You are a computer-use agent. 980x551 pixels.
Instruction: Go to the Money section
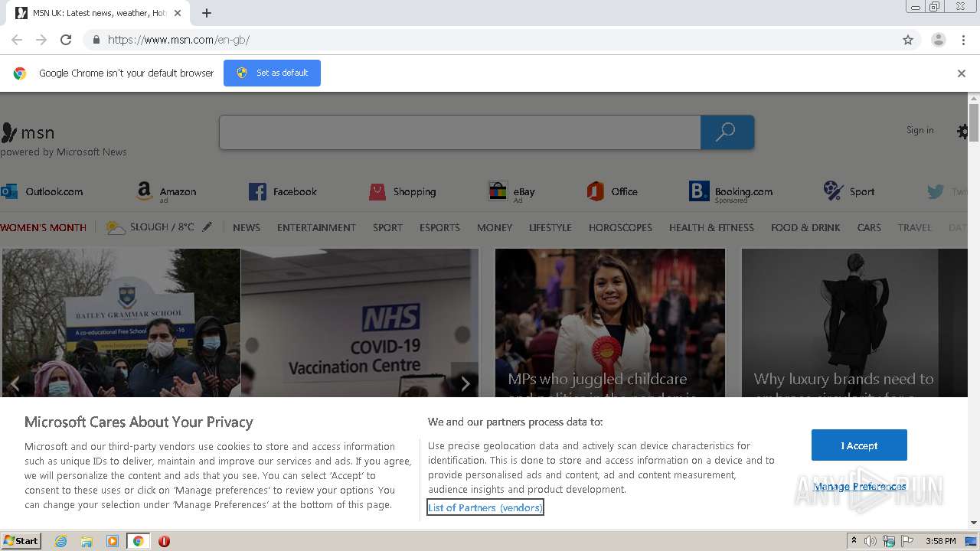coord(495,227)
